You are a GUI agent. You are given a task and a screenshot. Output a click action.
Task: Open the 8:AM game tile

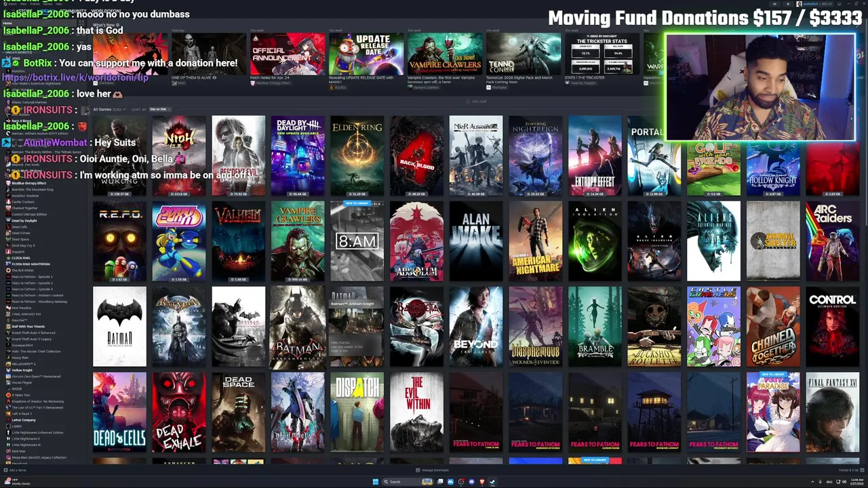pos(357,241)
